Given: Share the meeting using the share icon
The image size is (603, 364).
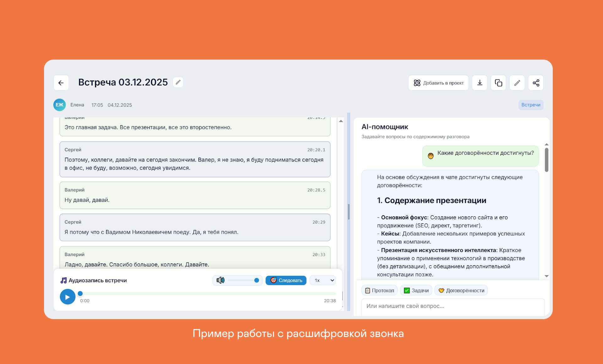Looking at the screenshot, I should tap(536, 83).
